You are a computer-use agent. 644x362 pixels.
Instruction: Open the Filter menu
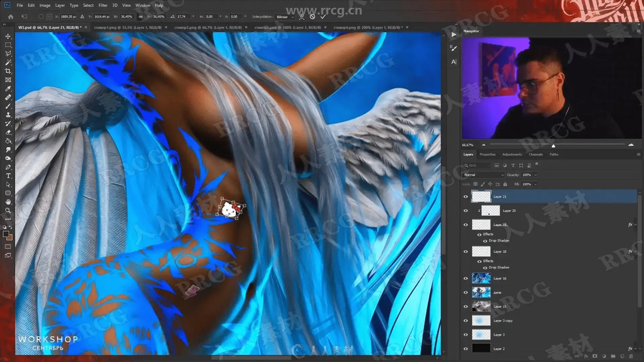[103, 5]
